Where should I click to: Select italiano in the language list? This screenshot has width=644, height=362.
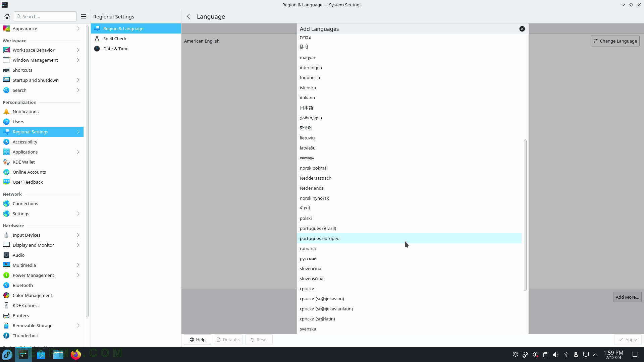tap(409, 98)
